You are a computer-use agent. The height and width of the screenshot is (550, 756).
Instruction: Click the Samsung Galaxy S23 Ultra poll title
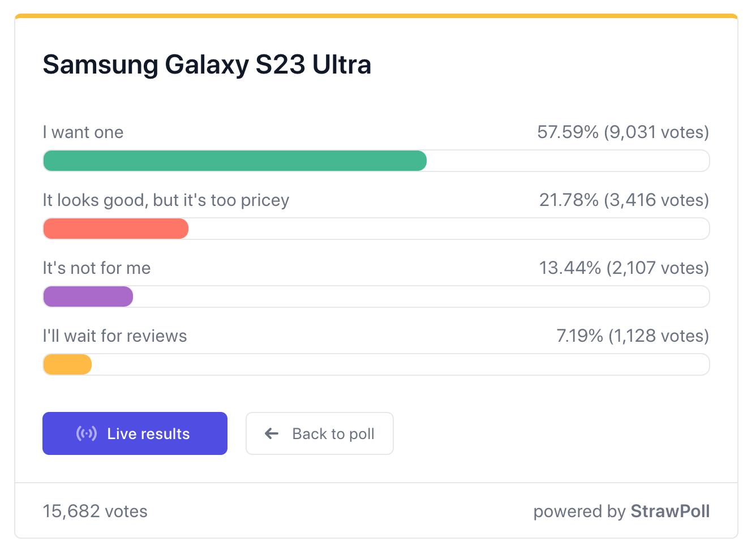coord(207,65)
